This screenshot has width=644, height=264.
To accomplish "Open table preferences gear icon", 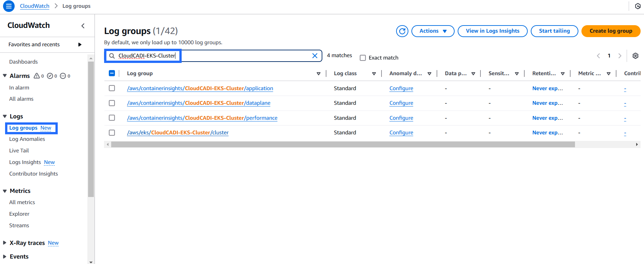I will click(635, 56).
